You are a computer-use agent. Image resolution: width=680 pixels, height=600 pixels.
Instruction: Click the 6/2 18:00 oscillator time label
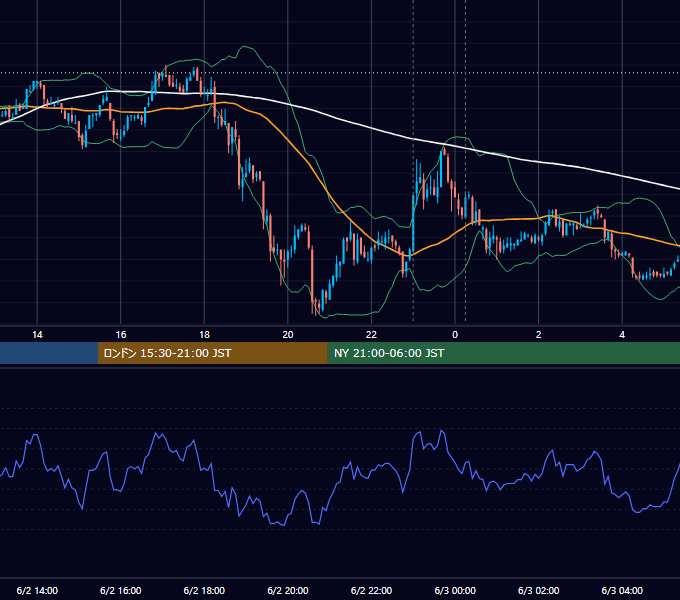(x=204, y=590)
